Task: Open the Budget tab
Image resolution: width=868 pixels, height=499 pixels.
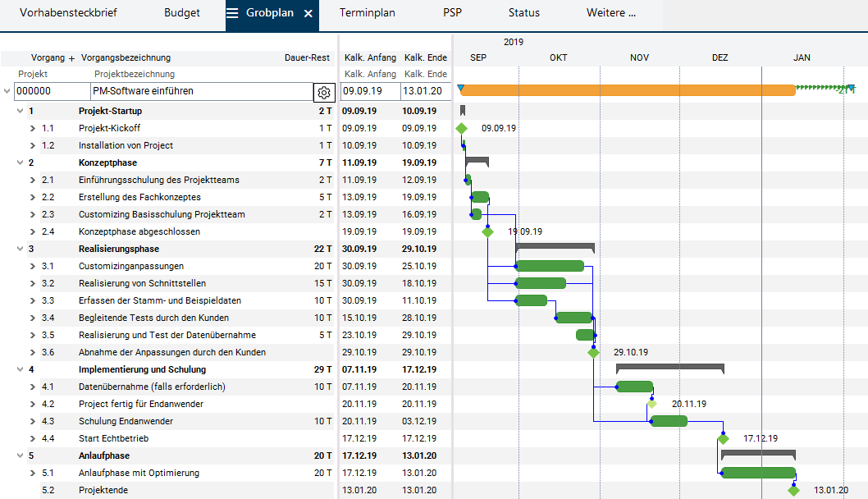Action: coord(182,13)
